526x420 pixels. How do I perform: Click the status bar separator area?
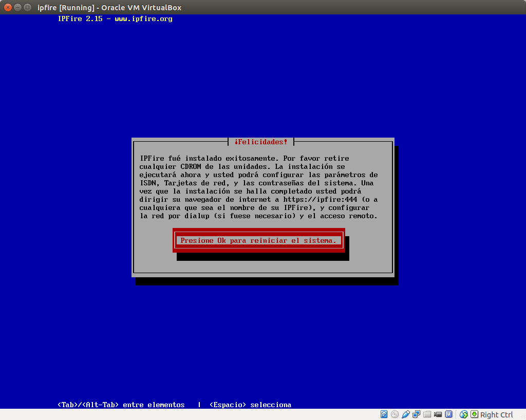(x=456, y=414)
